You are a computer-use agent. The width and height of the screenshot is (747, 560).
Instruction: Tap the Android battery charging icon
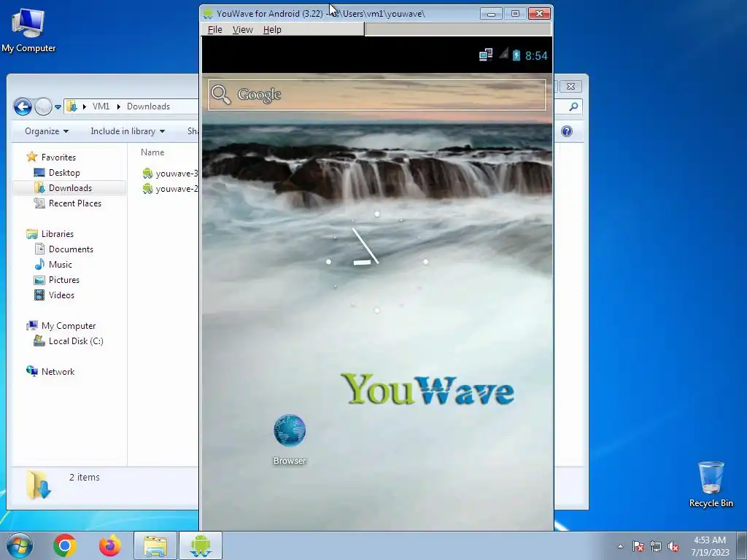pos(516,55)
